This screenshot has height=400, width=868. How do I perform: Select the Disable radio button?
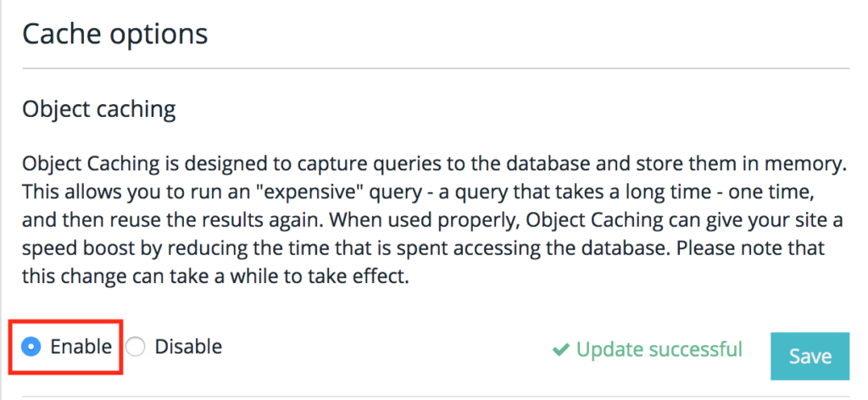pyautogui.click(x=135, y=347)
